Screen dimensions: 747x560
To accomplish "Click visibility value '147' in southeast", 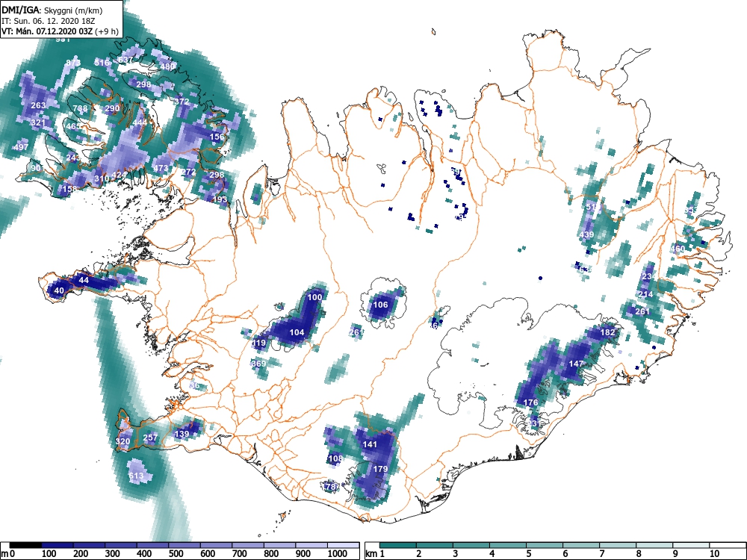I will (x=576, y=364).
